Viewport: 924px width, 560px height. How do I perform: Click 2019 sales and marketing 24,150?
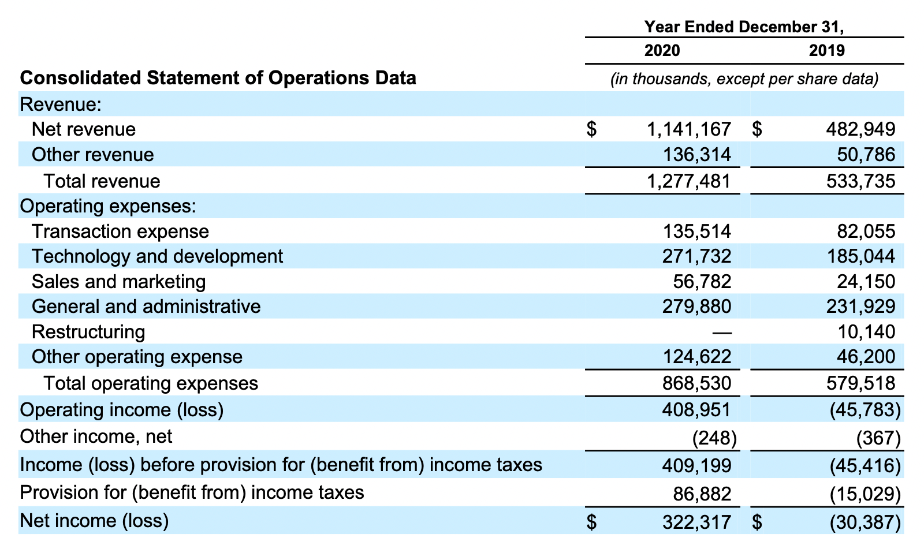[866, 282]
